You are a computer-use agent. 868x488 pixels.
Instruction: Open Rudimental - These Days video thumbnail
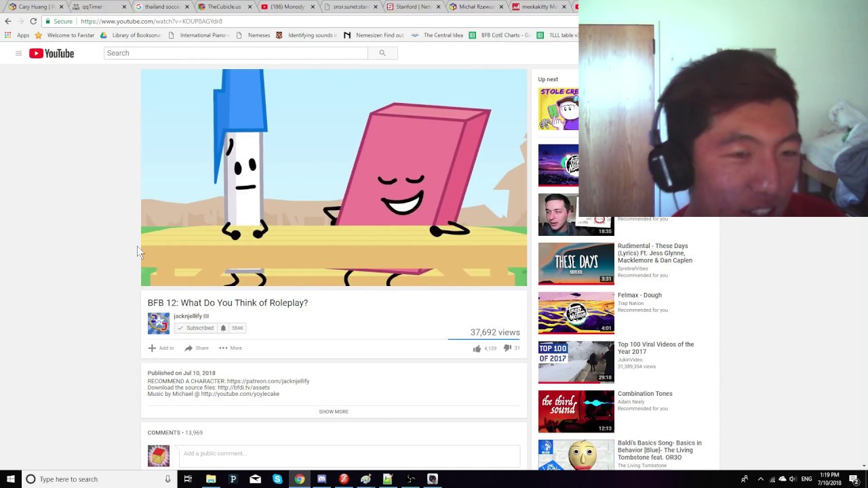(576, 264)
